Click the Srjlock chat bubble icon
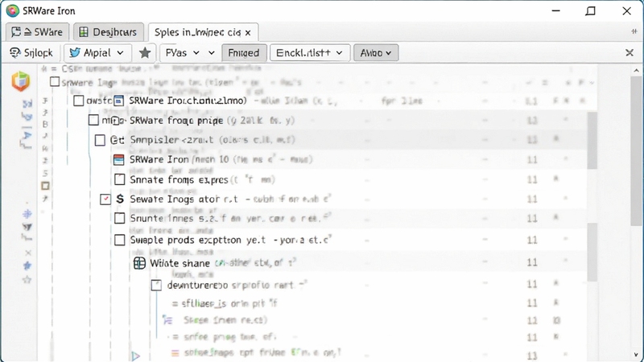Screen dimensions: 644x362 [15, 53]
